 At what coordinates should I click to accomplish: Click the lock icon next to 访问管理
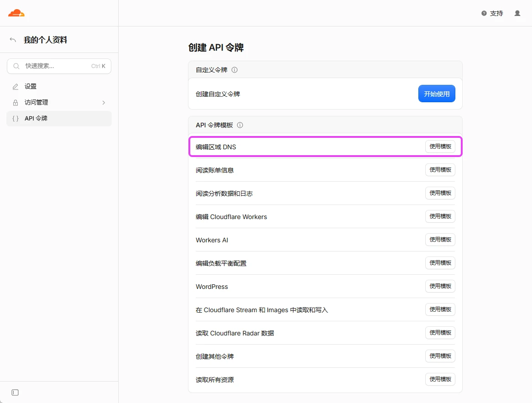(x=15, y=103)
